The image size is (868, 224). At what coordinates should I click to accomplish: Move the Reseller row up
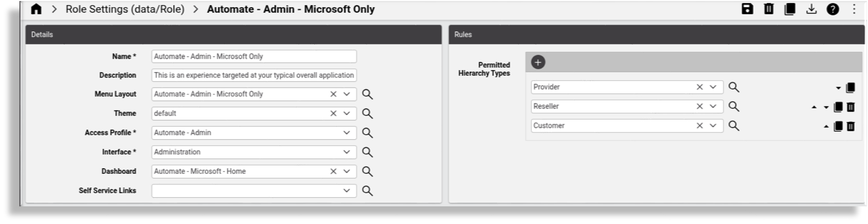pos(814,107)
